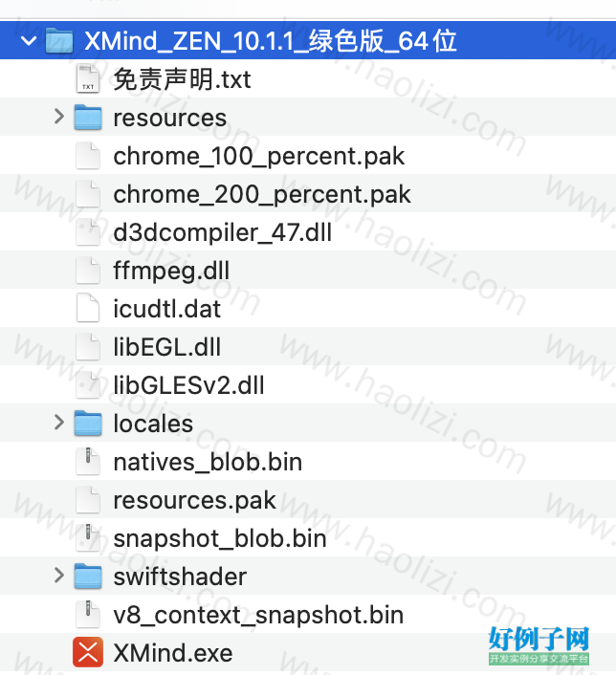Click the libEGL.dll file icon
Viewport: 616px width, 675px height.
pos(88,346)
